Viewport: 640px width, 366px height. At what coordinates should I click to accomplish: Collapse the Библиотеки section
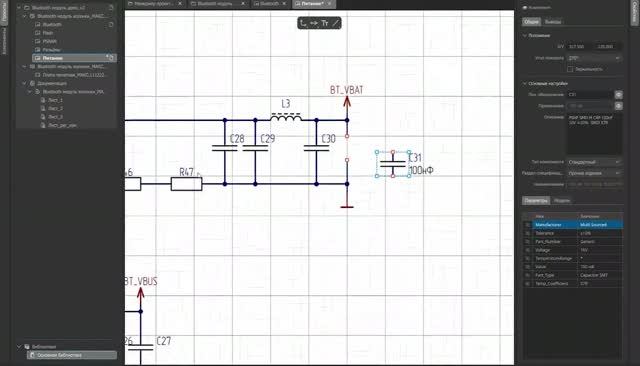click(19, 347)
